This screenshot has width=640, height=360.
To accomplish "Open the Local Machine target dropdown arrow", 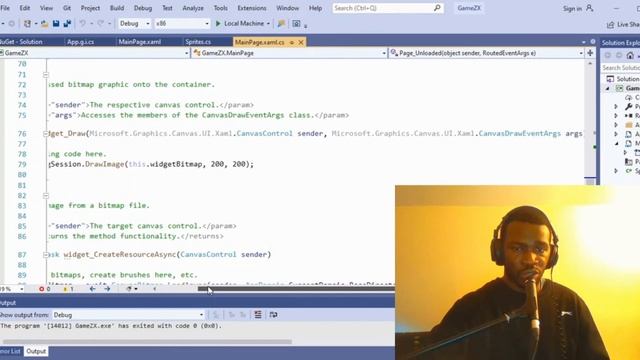I will [268, 24].
